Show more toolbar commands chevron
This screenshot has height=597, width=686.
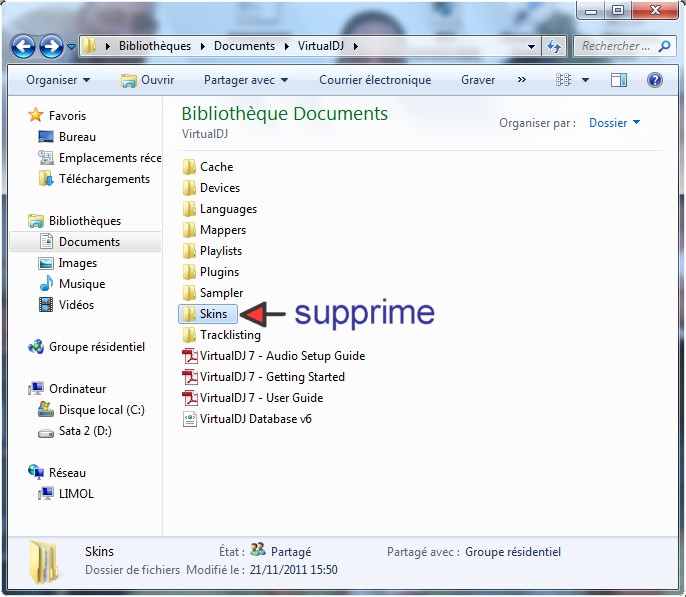coord(521,80)
